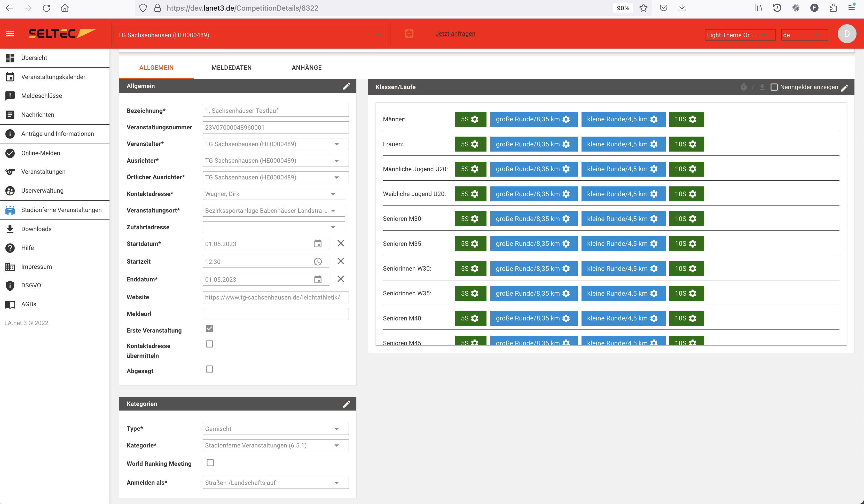Open Senioren M30 große Runde settings
Screen dimensions: 864x504
click(x=566, y=219)
